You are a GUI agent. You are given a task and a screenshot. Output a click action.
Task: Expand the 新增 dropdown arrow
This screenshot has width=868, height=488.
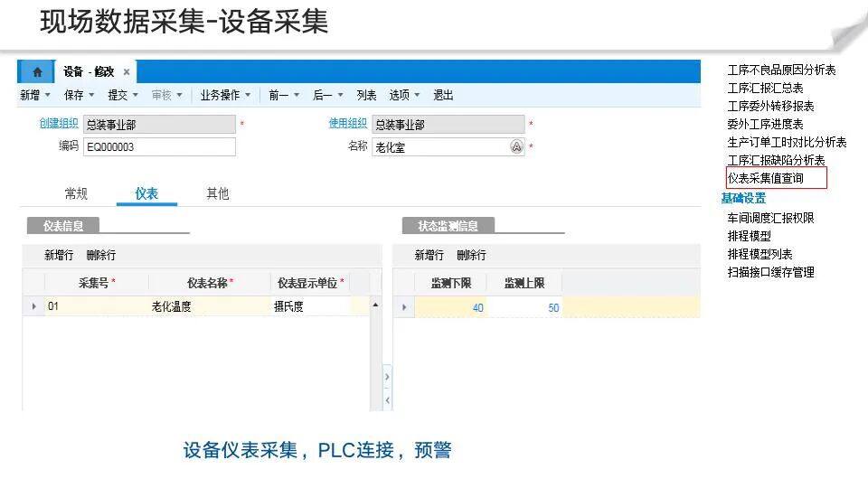(48, 95)
